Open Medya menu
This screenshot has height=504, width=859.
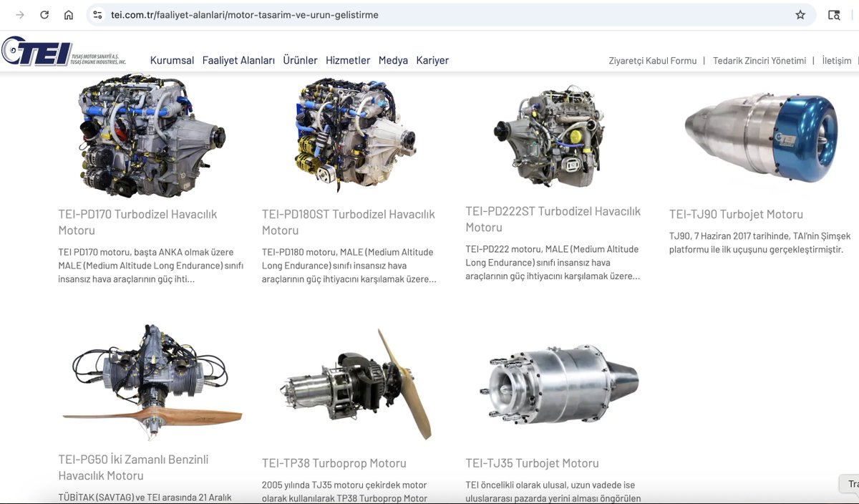(393, 60)
